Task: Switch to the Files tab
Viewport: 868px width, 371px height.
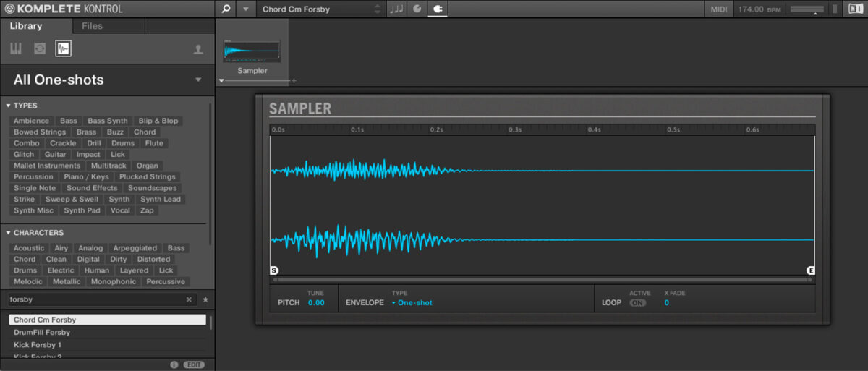Action: pos(93,26)
